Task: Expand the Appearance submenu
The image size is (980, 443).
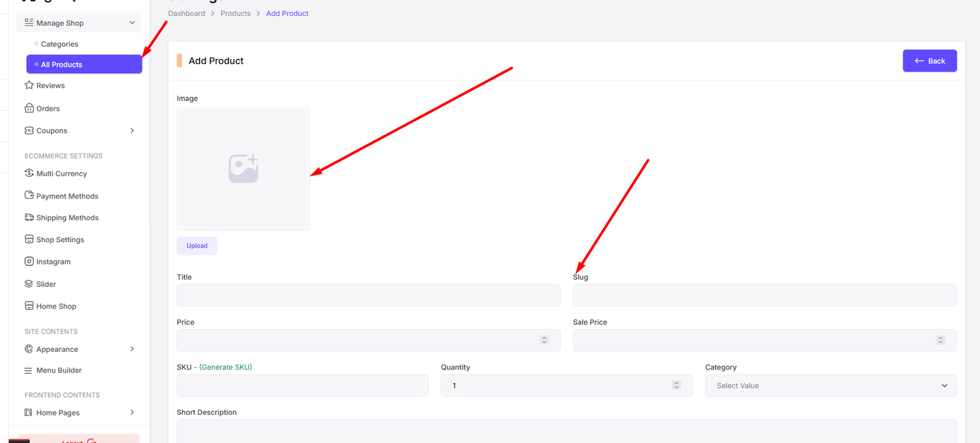Action: point(132,349)
